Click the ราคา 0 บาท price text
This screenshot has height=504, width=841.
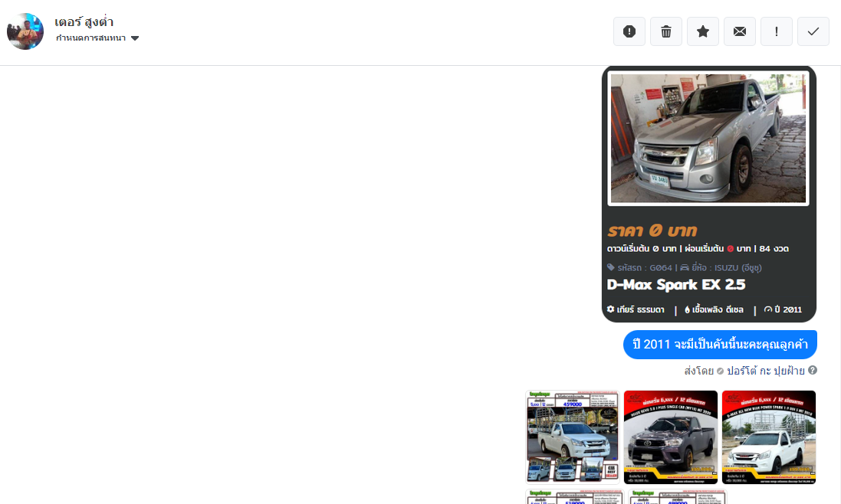[x=652, y=231]
